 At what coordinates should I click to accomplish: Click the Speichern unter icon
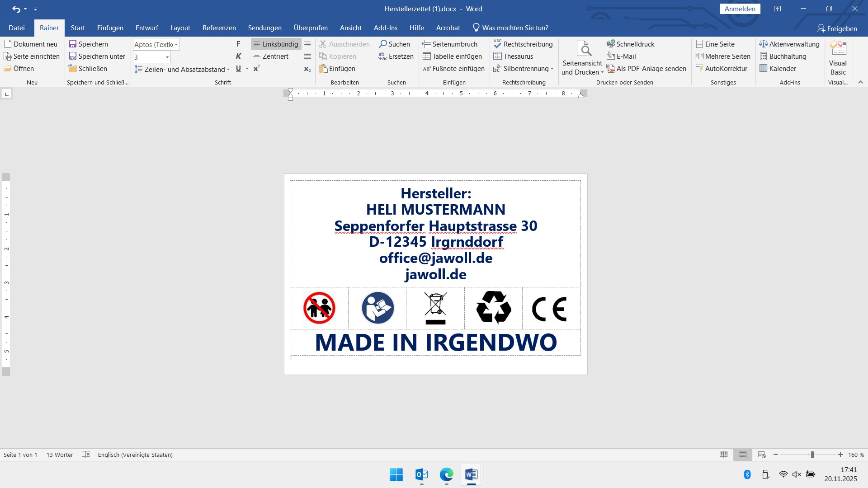coord(73,56)
